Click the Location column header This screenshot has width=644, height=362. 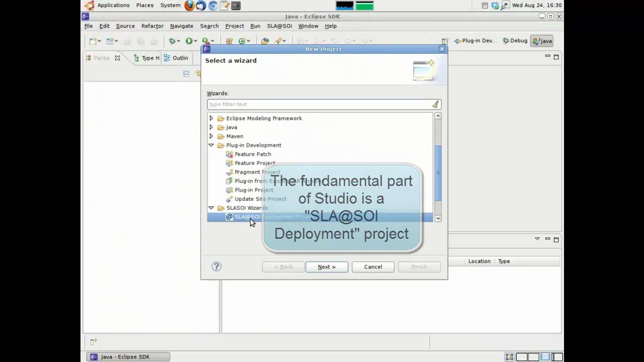coord(479,261)
